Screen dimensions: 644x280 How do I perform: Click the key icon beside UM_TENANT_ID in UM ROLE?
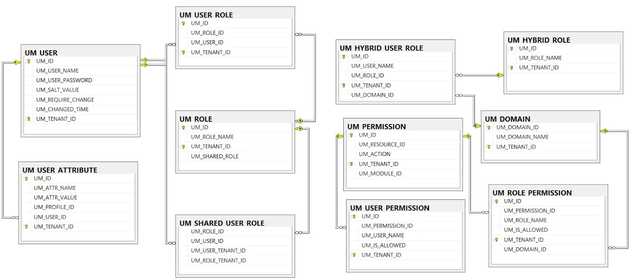click(184, 147)
